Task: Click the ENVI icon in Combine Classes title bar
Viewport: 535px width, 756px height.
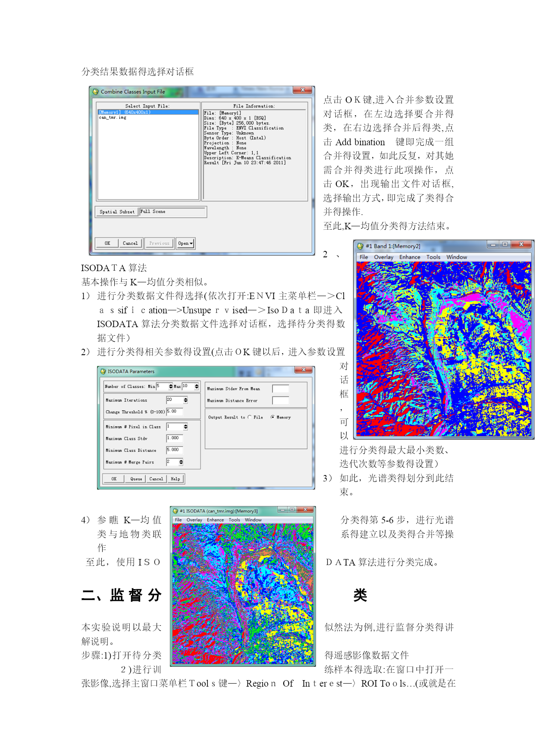Action: [96, 92]
